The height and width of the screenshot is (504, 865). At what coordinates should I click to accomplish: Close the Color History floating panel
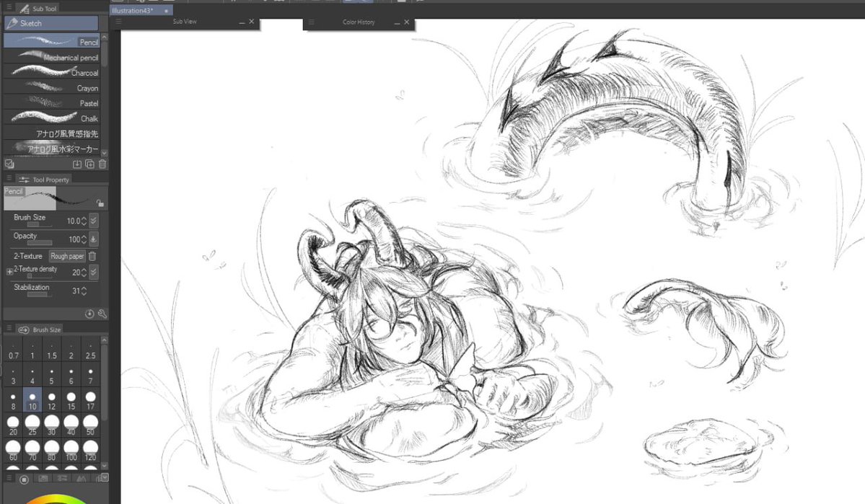pos(407,22)
